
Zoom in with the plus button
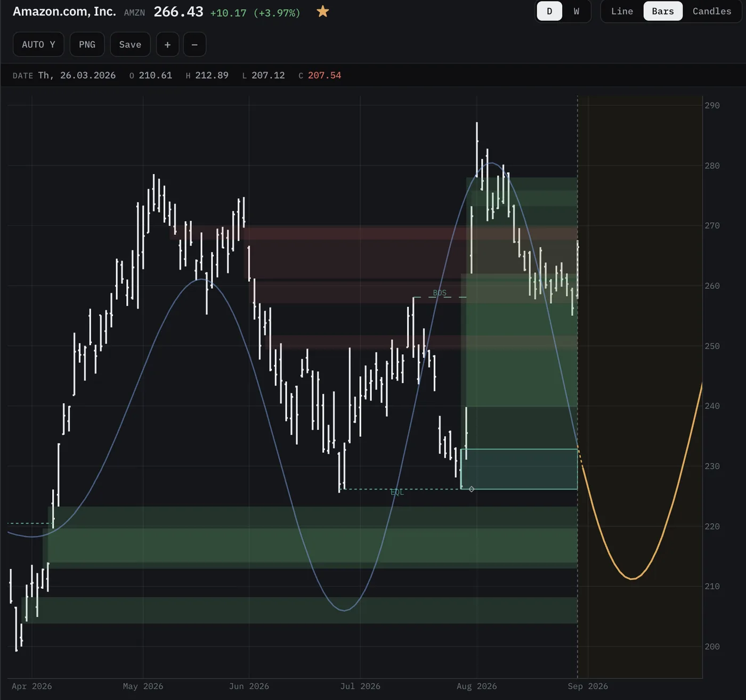[x=167, y=44]
